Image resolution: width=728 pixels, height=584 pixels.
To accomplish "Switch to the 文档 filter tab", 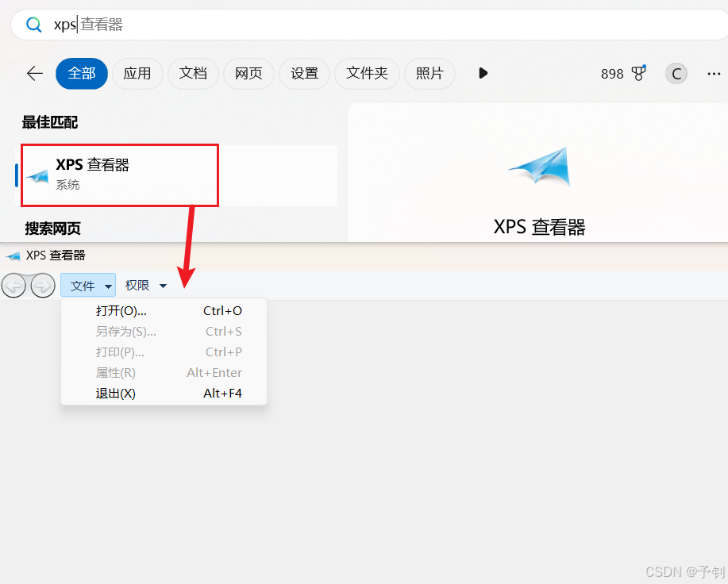I will 193,73.
